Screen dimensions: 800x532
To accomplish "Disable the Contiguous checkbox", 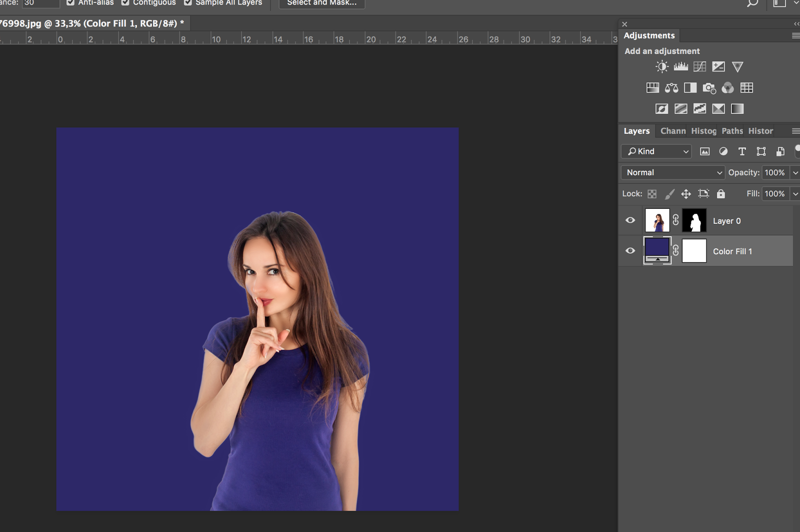I will point(124,2).
